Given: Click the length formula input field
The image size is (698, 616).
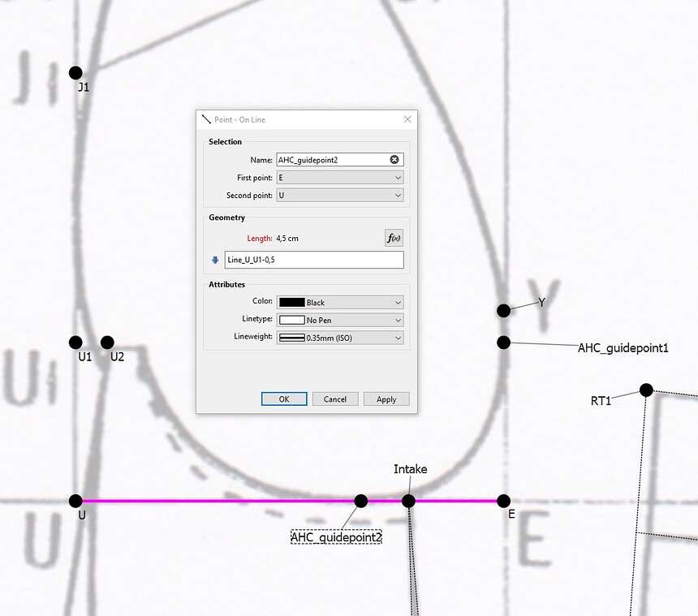Looking at the screenshot, I should pos(313,261).
